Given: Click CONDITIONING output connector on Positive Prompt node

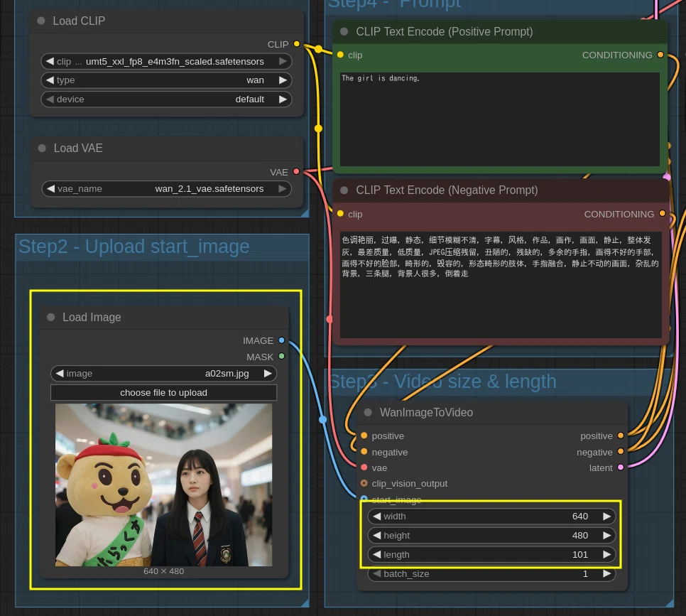Looking at the screenshot, I should tap(660, 55).
